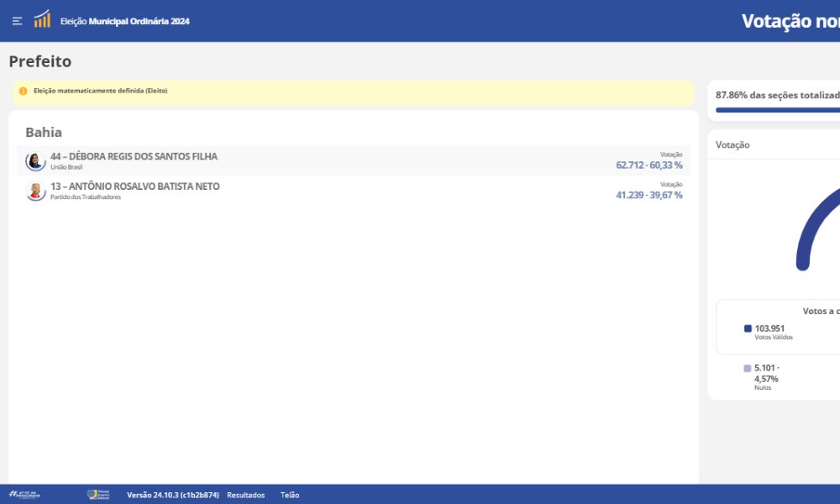Click the logo at footer left corner
Viewport: 840px width, 504px height.
tap(24, 495)
